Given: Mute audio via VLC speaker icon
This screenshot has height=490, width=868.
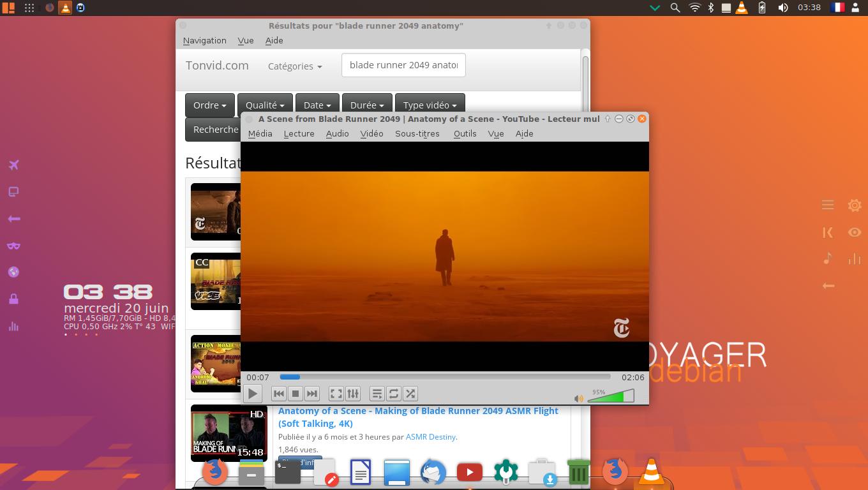Looking at the screenshot, I should coord(578,398).
